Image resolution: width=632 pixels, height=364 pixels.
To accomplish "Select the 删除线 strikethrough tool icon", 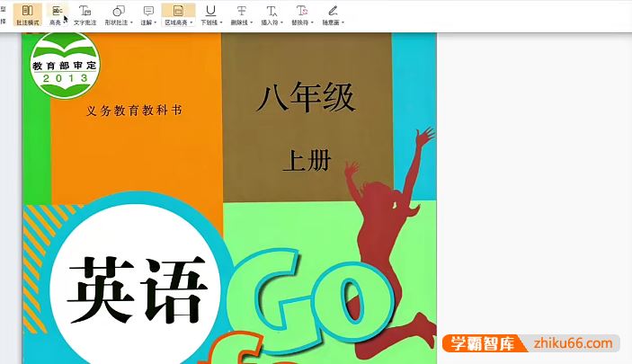I will pos(242,11).
